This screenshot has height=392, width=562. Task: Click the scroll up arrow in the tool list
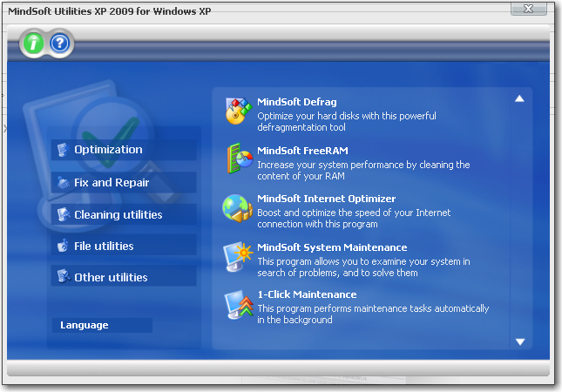point(519,98)
